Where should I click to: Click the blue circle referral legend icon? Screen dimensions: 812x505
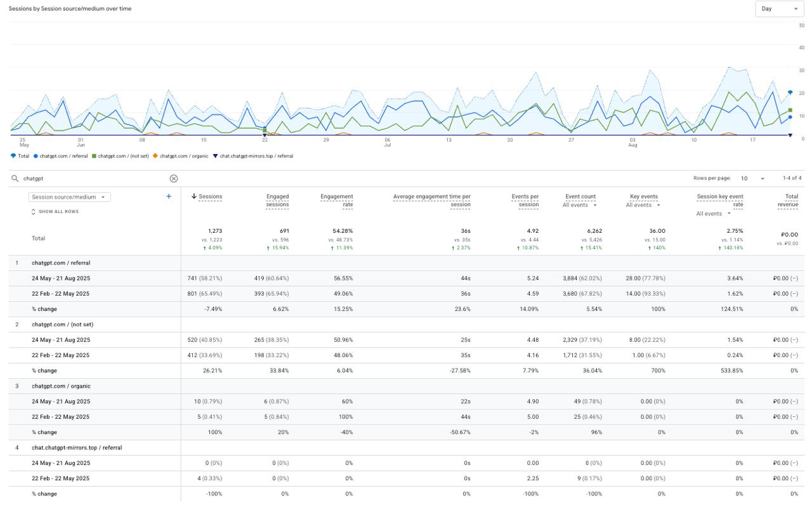36,156
